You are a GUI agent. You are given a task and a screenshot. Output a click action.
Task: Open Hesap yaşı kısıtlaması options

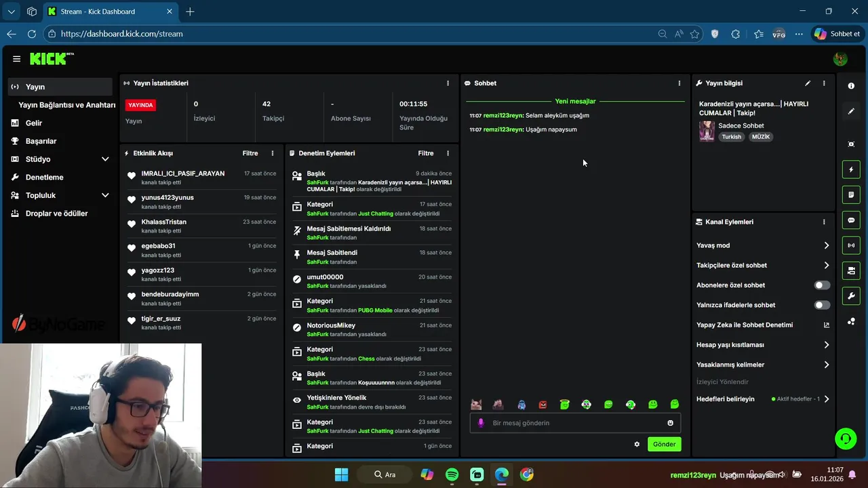tap(763, 344)
